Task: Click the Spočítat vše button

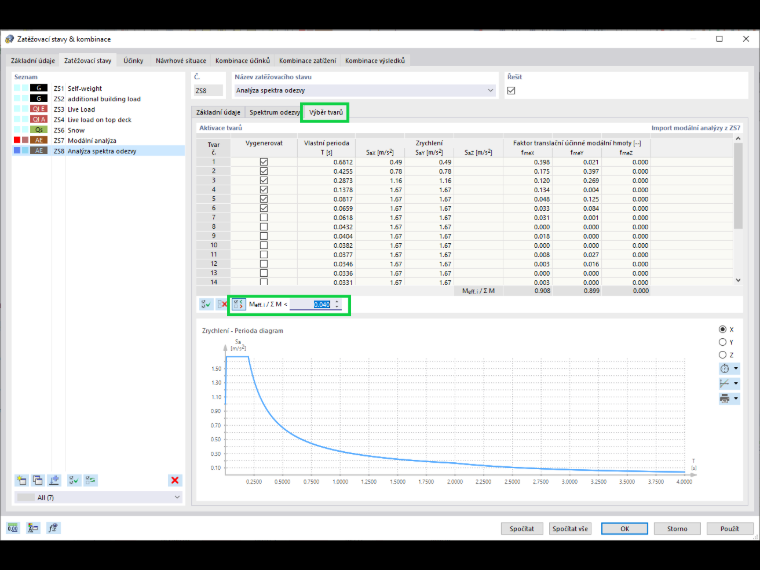Action: point(570,528)
